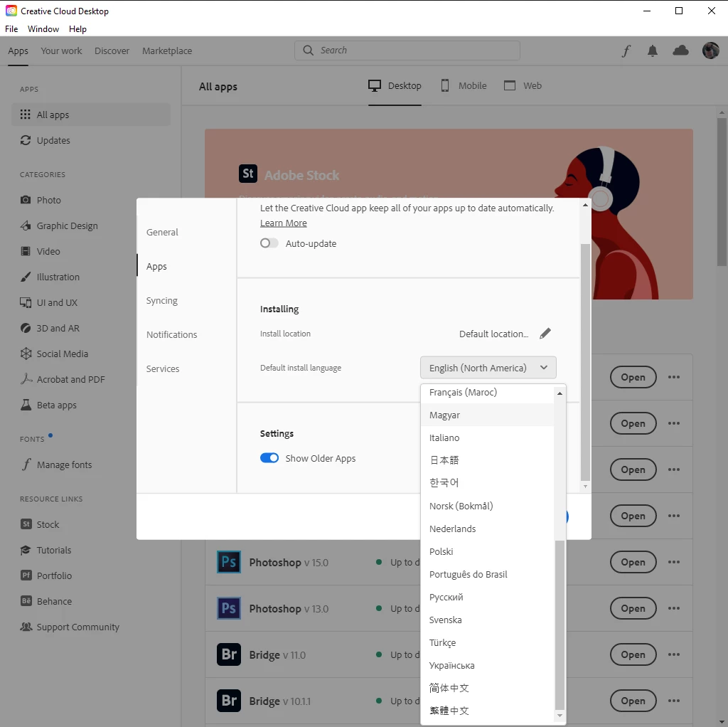Open Photoshop v 13.0 with Open button

point(633,608)
